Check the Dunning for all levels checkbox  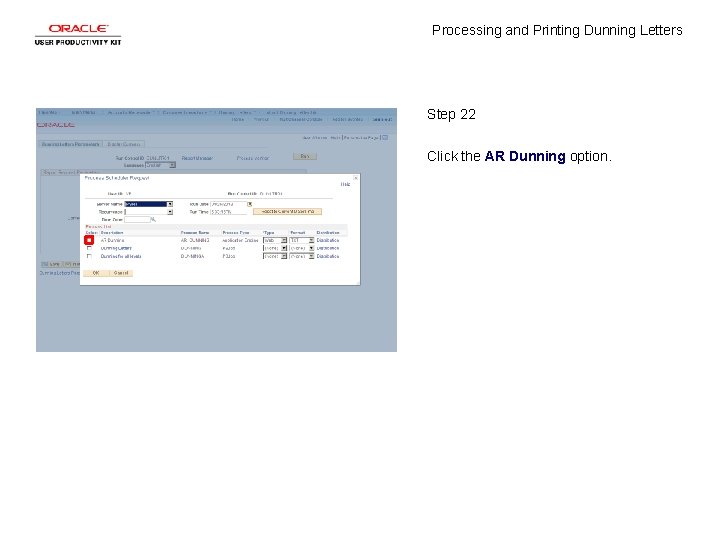pos(89,256)
